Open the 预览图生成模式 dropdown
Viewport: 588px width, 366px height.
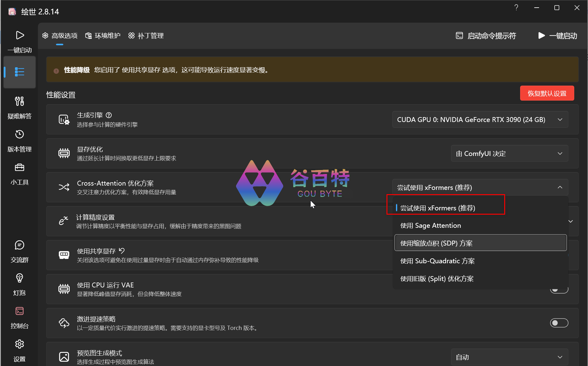pyautogui.click(x=509, y=357)
